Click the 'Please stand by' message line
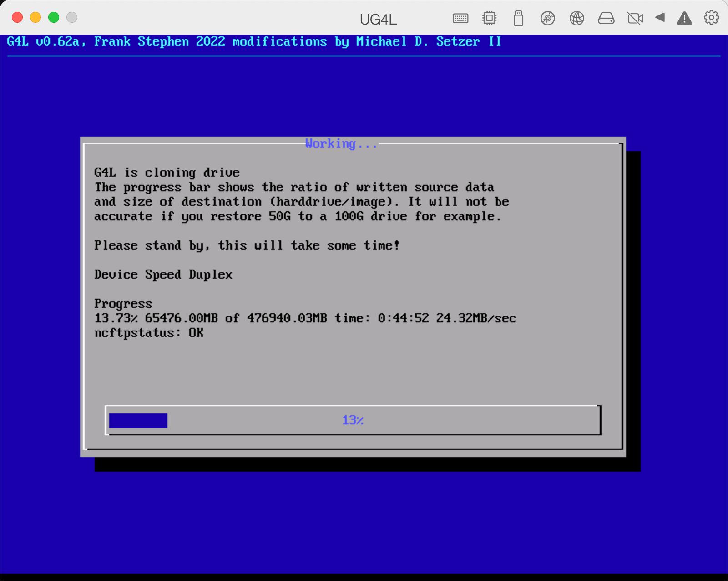The height and width of the screenshot is (581, 728). pyautogui.click(x=247, y=245)
